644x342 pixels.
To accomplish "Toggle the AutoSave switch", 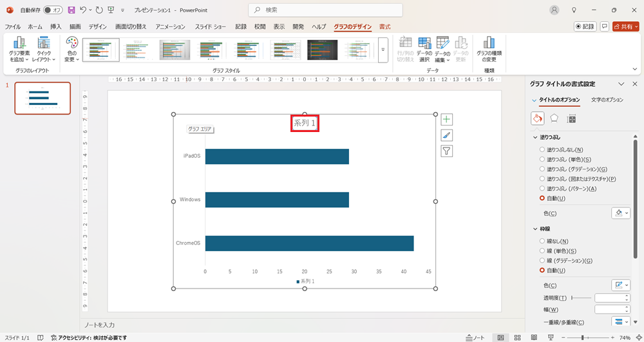I will [x=53, y=10].
